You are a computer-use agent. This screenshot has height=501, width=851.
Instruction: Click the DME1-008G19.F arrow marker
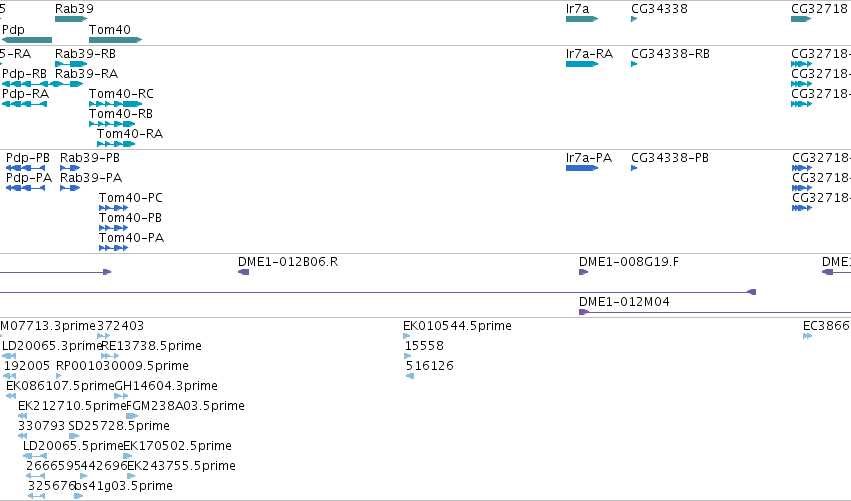583,272
